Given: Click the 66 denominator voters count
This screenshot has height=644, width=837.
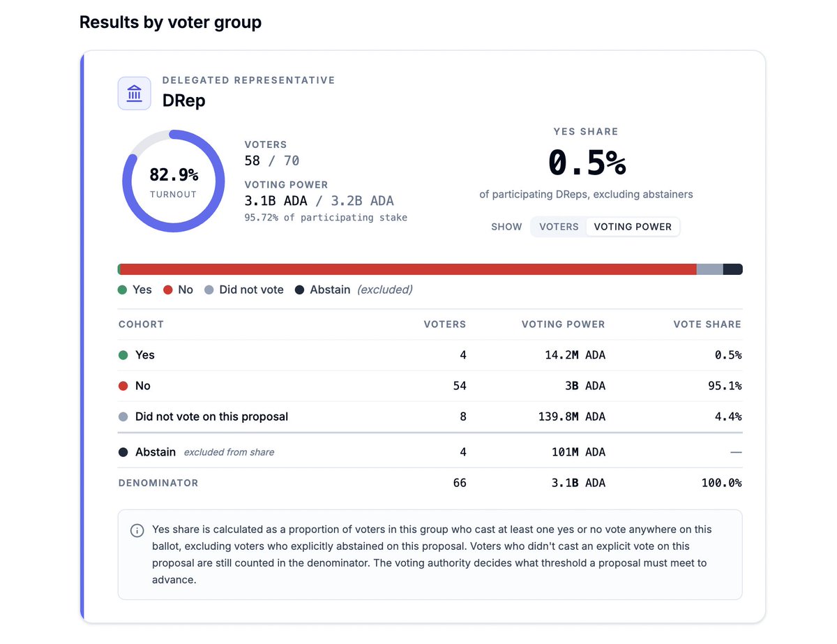Looking at the screenshot, I should tap(460, 483).
